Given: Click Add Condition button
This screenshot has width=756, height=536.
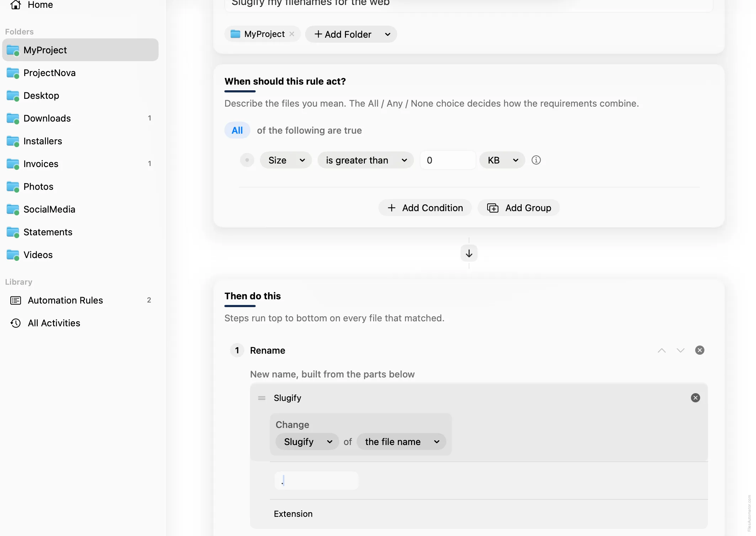Looking at the screenshot, I should click(x=425, y=208).
